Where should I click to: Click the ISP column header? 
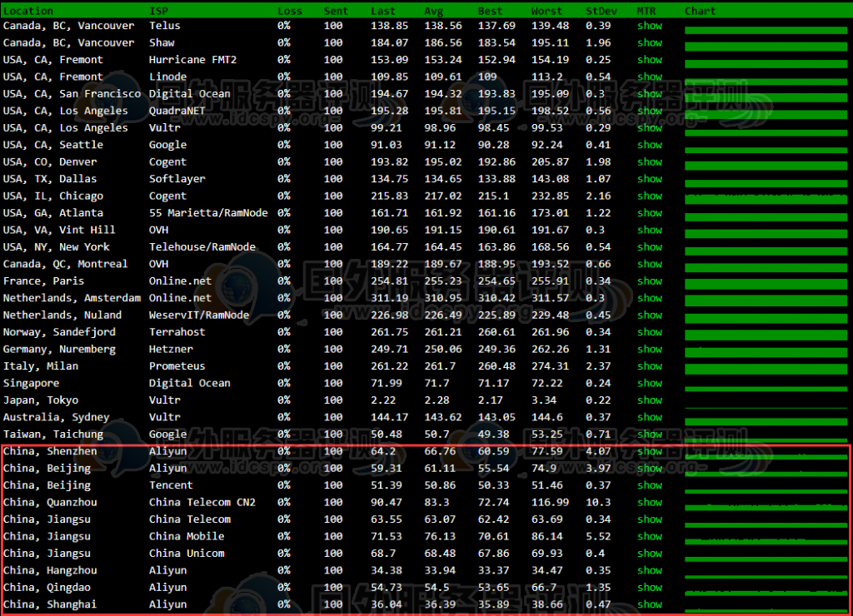(x=157, y=11)
